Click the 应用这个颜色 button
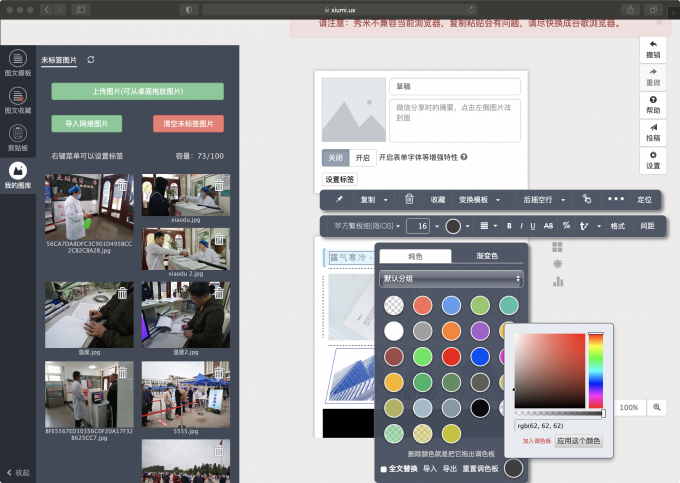Image resolution: width=680 pixels, height=483 pixels. tap(579, 440)
